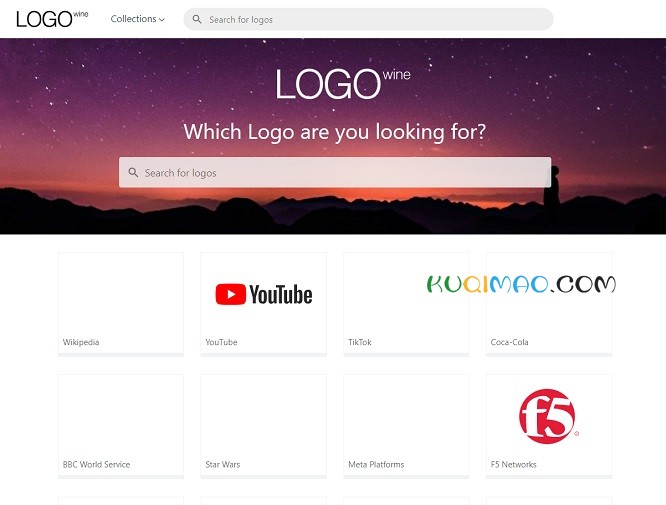Click the F5 Networks text label

click(x=514, y=464)
